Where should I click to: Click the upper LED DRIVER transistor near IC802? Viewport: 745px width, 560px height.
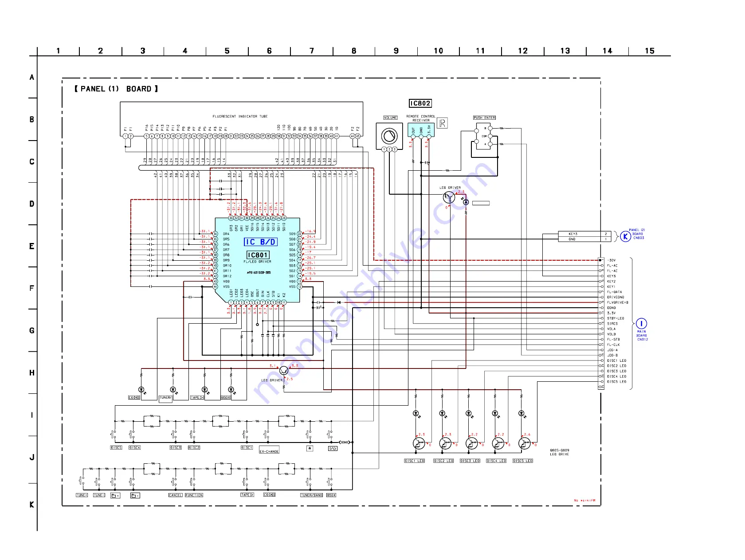coord(449,198)
